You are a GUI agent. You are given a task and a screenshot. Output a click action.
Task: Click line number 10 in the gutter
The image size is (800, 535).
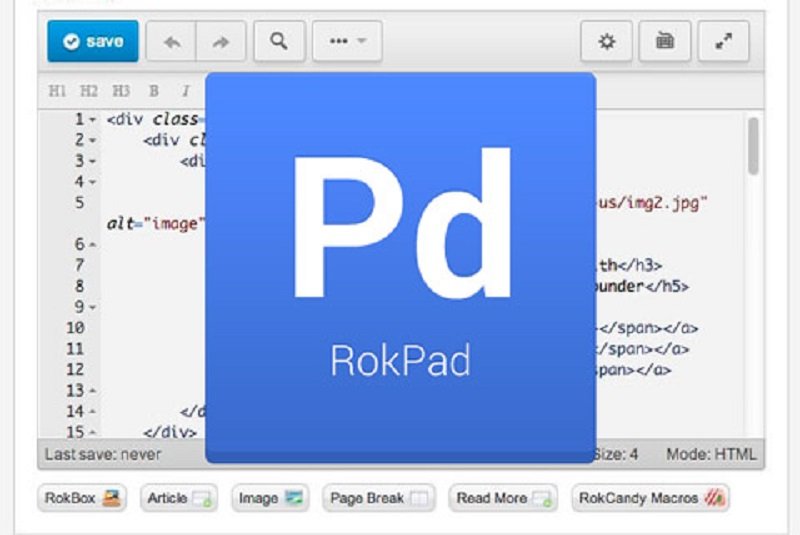coord(76,328)
